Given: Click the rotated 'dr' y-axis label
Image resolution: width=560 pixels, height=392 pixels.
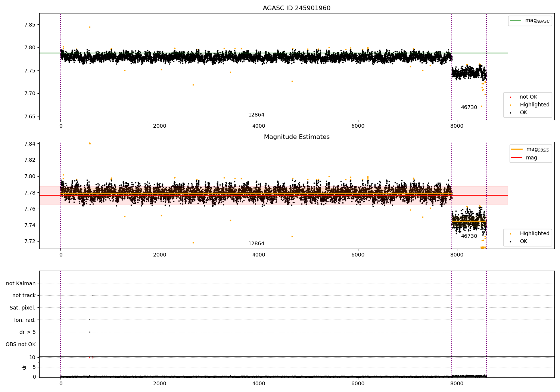Looking at the screenshot, I should [x=24, y=367].
